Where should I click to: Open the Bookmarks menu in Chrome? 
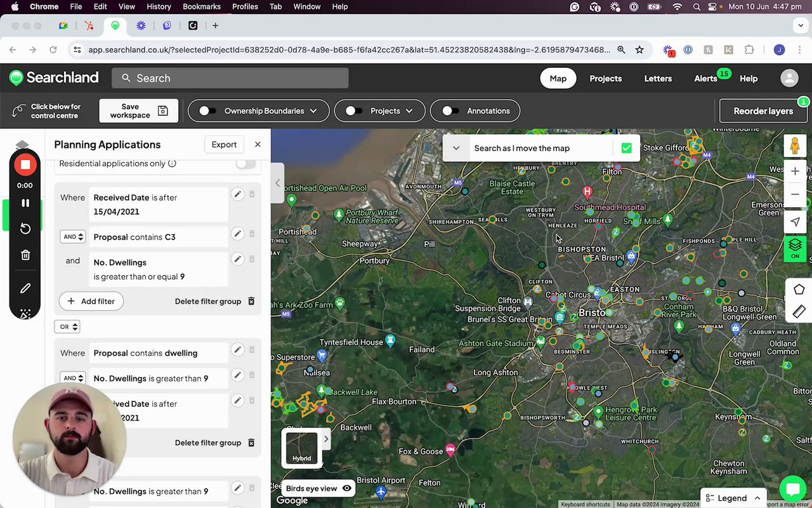(201, 6)
